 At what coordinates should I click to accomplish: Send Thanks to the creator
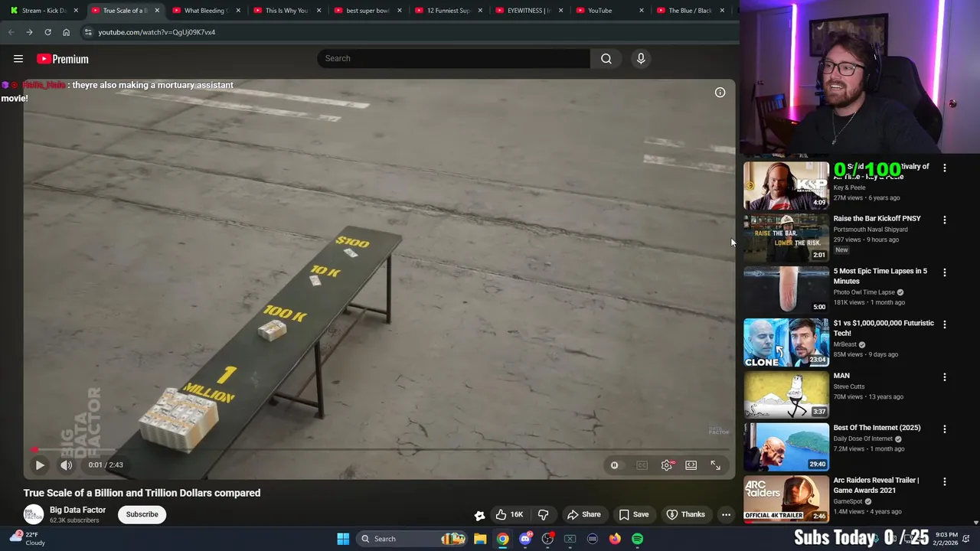(x=685, y=514)
